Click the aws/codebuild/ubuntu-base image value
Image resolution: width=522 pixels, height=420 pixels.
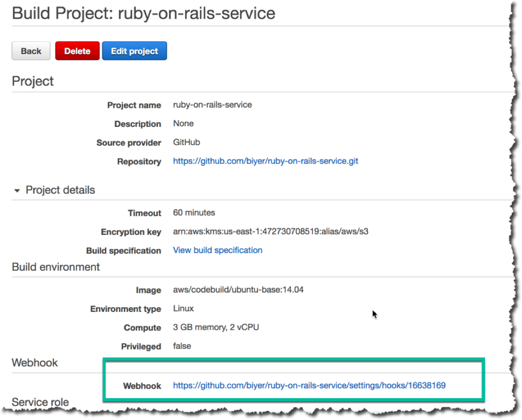(238, 289)
